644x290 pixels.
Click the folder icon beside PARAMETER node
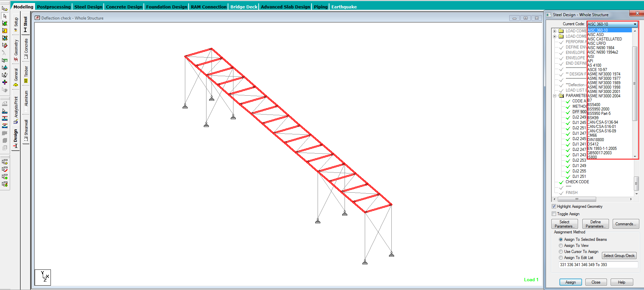[561, 96]
